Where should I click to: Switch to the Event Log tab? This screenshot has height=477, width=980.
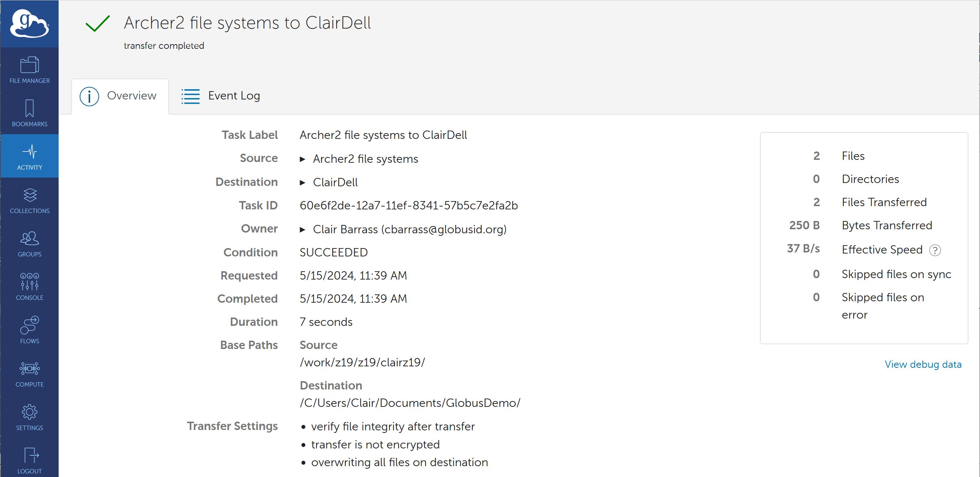pos(221,96)
